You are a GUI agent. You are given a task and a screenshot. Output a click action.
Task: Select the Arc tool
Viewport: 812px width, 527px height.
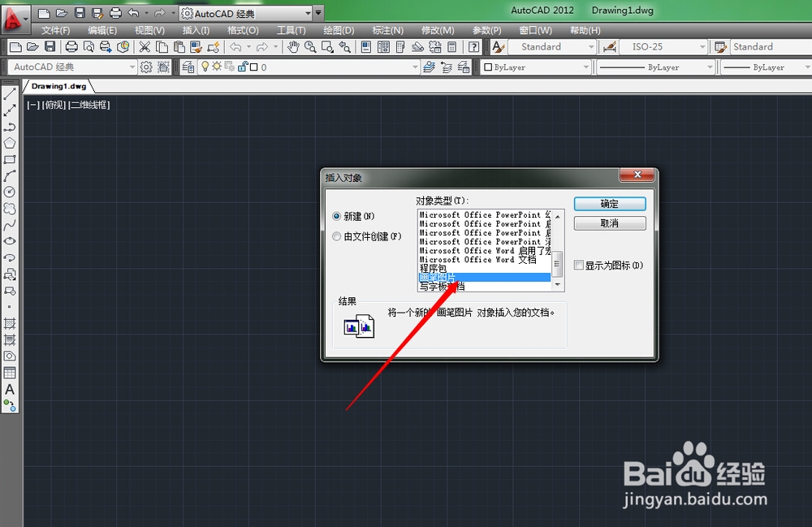[x=9, y=175]
